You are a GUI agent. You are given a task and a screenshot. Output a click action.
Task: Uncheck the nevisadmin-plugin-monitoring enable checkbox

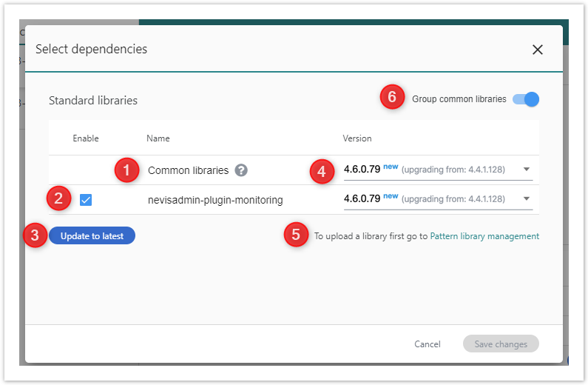[x=86, y=199]
